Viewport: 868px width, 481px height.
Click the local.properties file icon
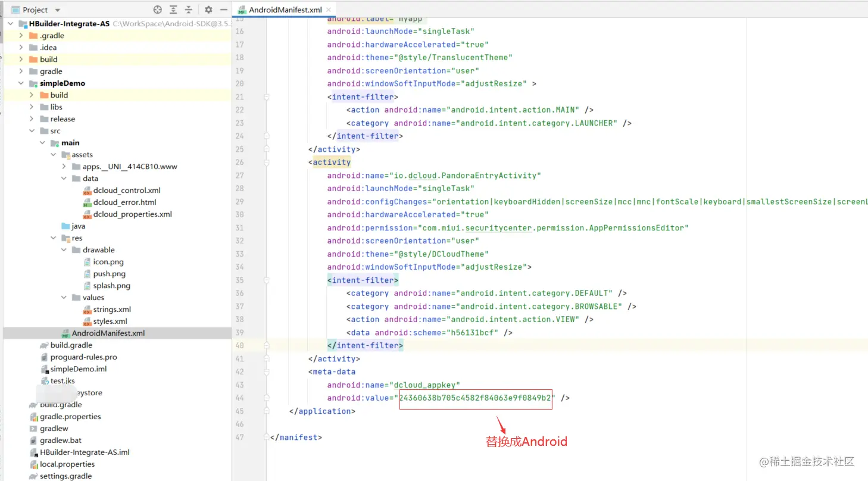point(34,464)
